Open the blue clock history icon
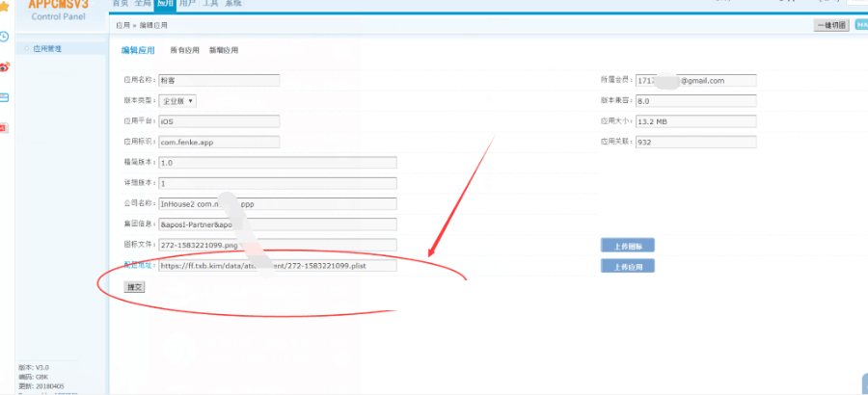 pyautogui.click(x=4, y=37)
